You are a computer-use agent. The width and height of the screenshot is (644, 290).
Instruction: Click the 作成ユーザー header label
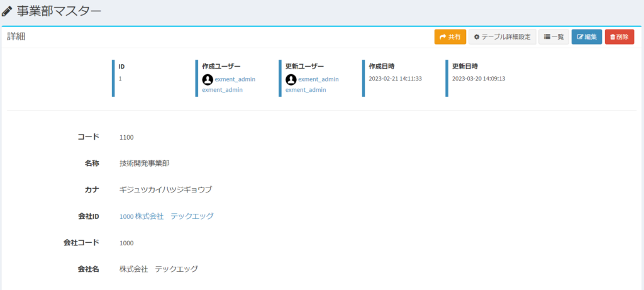[221, 66]
